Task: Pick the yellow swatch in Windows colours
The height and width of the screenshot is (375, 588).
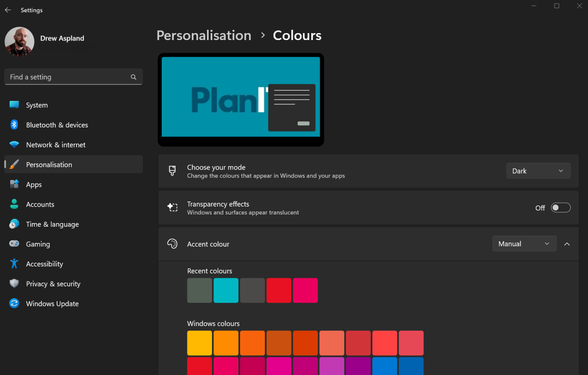Action: (199, 343)
